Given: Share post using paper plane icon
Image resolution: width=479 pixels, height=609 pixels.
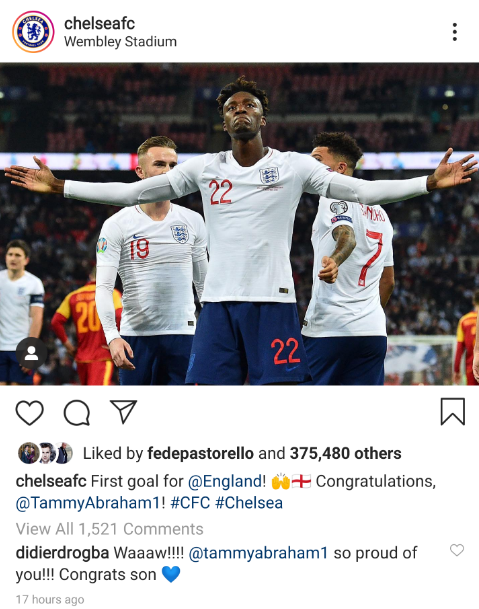Looking at the screenshot, I should 124,411.
